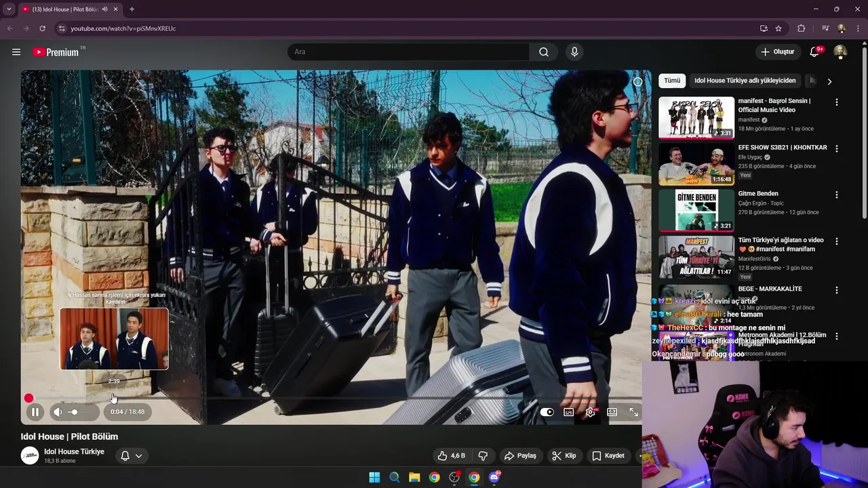Image resolution: width=868 pixels, height=488 pixels.
Task: Open options for Metronom Akademi video
Action: tap(836, 336)
